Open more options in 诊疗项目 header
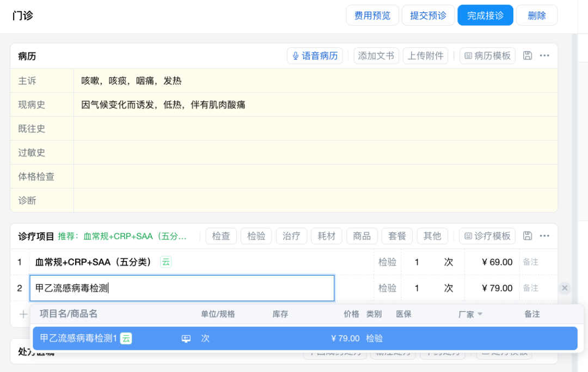588x372 pixels. [x=544, y=235]
